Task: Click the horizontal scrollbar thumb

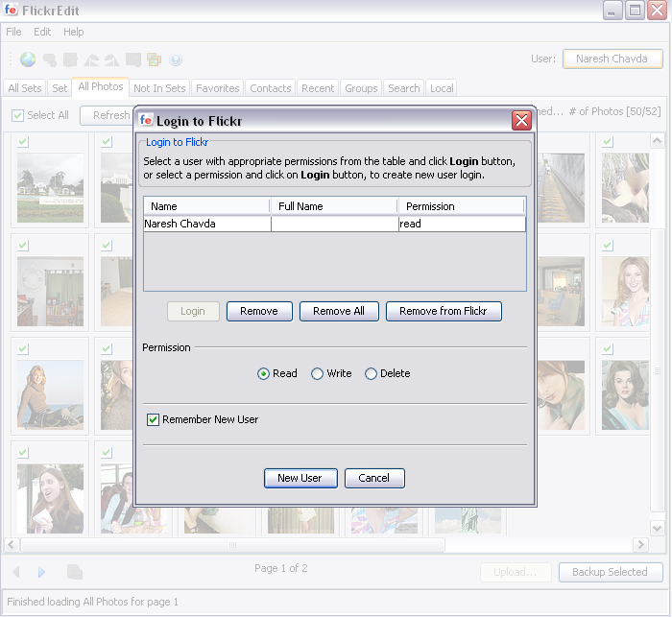Action: (x=233, y=545)
